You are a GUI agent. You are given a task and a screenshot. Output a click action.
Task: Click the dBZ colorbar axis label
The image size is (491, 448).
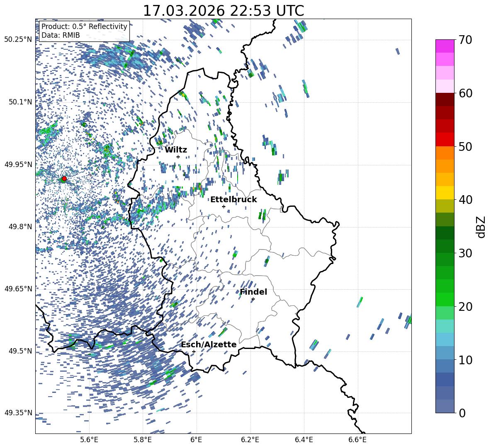481,226
